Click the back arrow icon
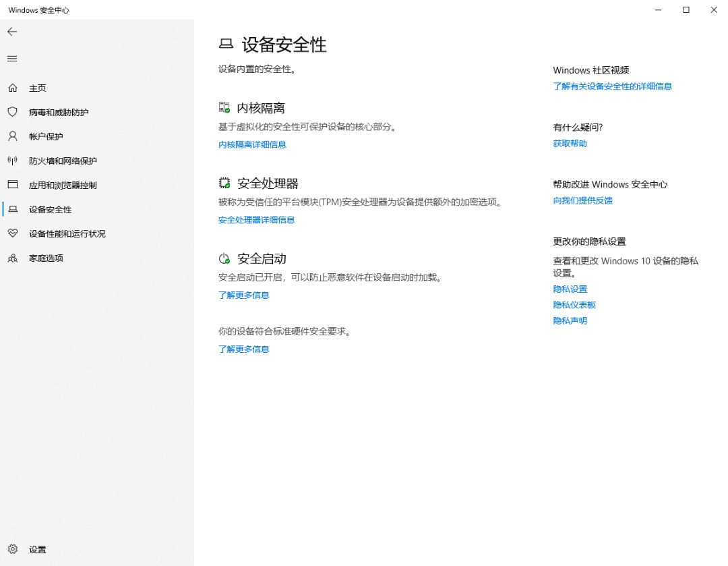This screenshot has height=566, width=728. [13, 32]
